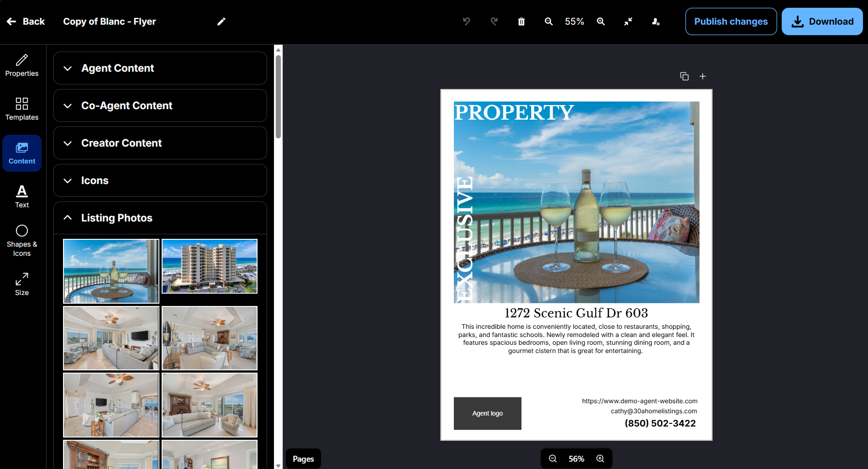
Task: Expand the Agent Content section
Action: coord(160,68)
